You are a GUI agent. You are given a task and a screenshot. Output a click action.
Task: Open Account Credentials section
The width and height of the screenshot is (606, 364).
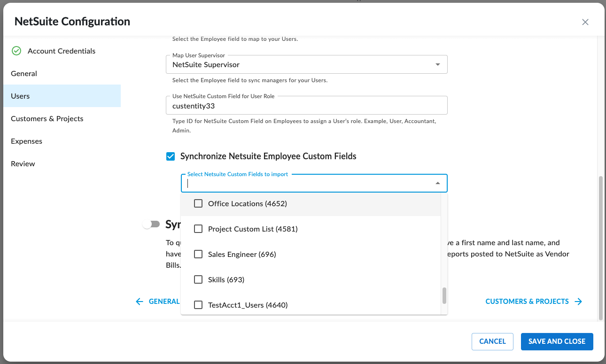point(62,51)
